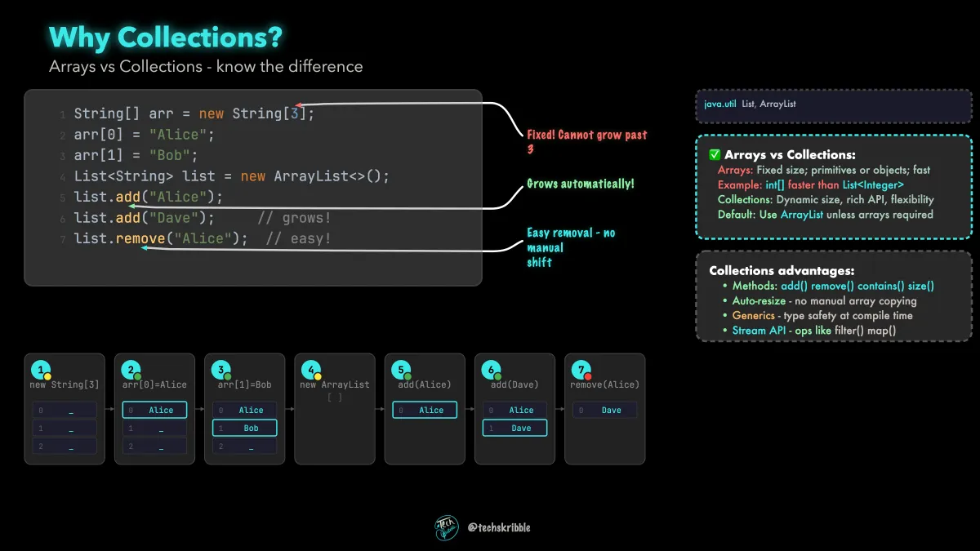Click the "java.util List, ArrayList" box

[834, 104]
